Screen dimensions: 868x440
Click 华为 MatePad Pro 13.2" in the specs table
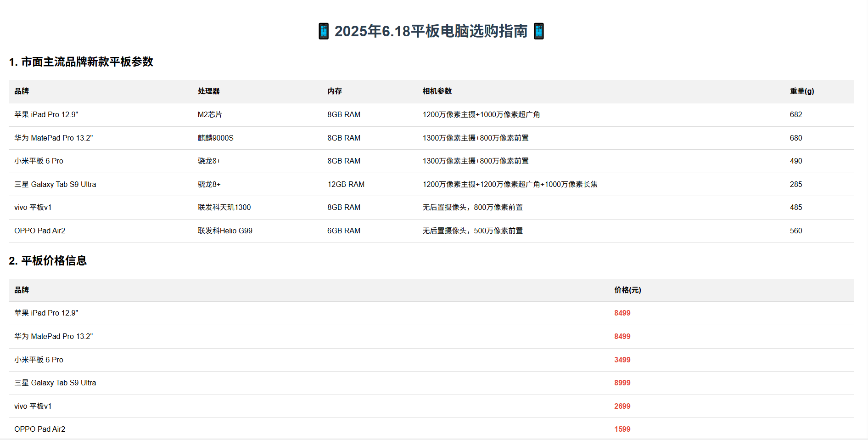[54, 138]
